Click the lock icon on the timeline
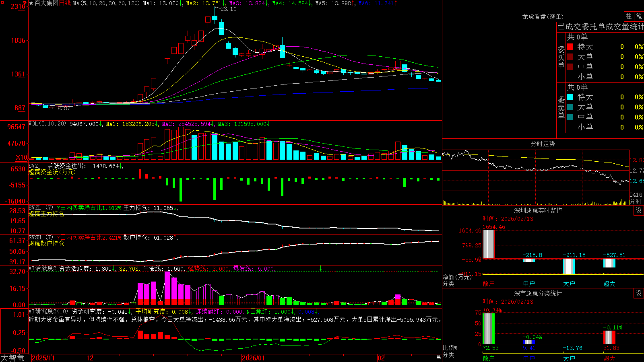 [439, 357]
